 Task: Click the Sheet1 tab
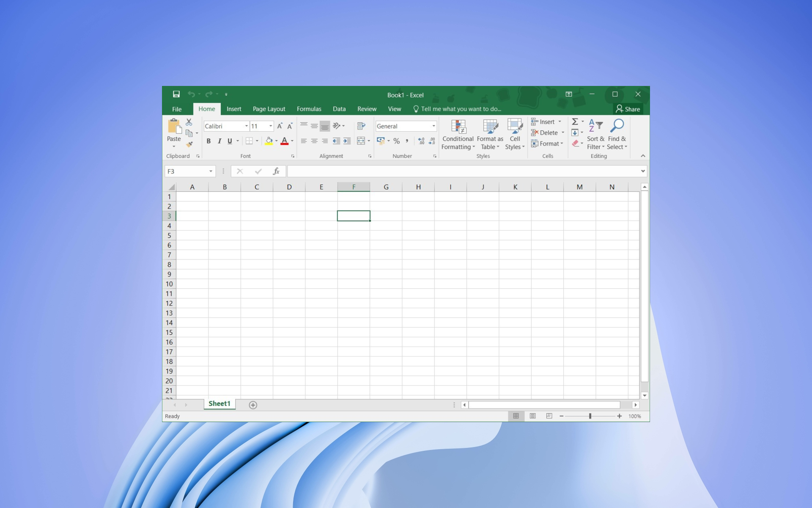(219, 404)
